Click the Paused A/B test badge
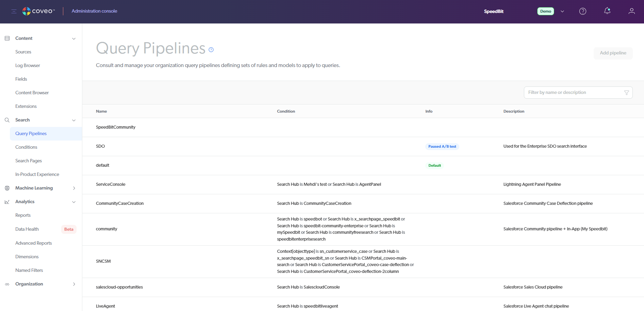 (x=442, y=146)
